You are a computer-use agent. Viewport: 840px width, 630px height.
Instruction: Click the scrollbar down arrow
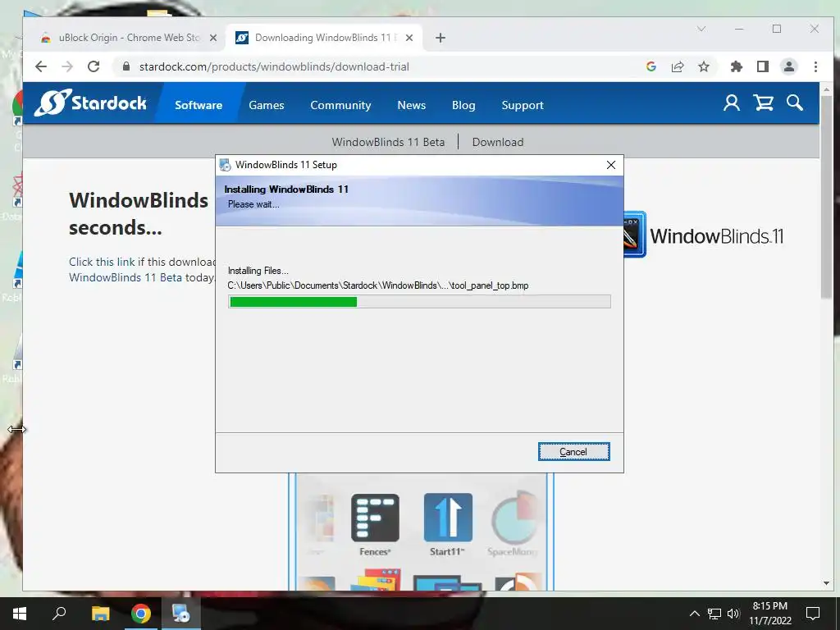(826, 583)
